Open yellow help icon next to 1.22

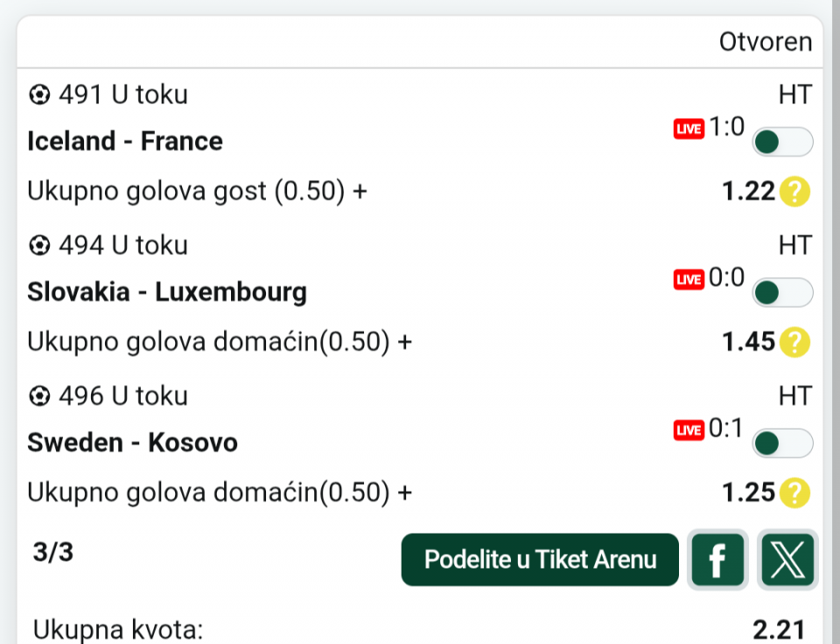point(794,192)
